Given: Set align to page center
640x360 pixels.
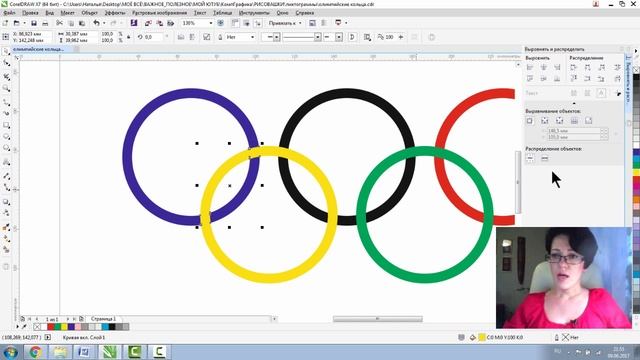Looking at the screenshot, I should [560, 121].
